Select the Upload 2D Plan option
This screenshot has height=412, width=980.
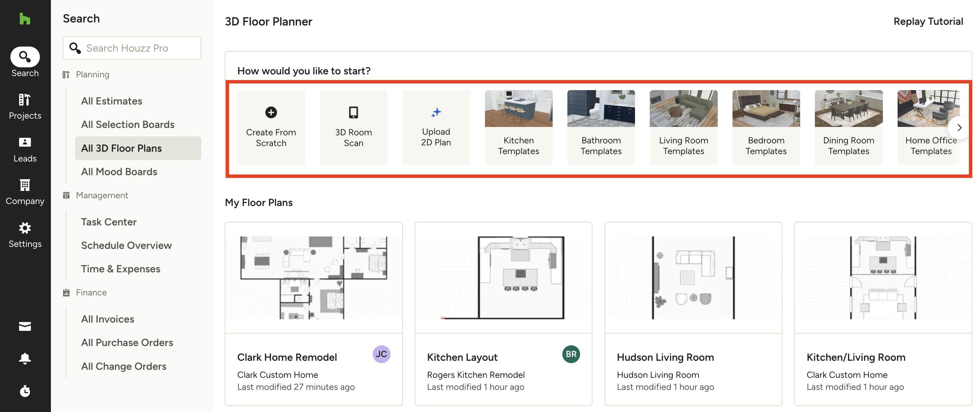pos(436,127)
